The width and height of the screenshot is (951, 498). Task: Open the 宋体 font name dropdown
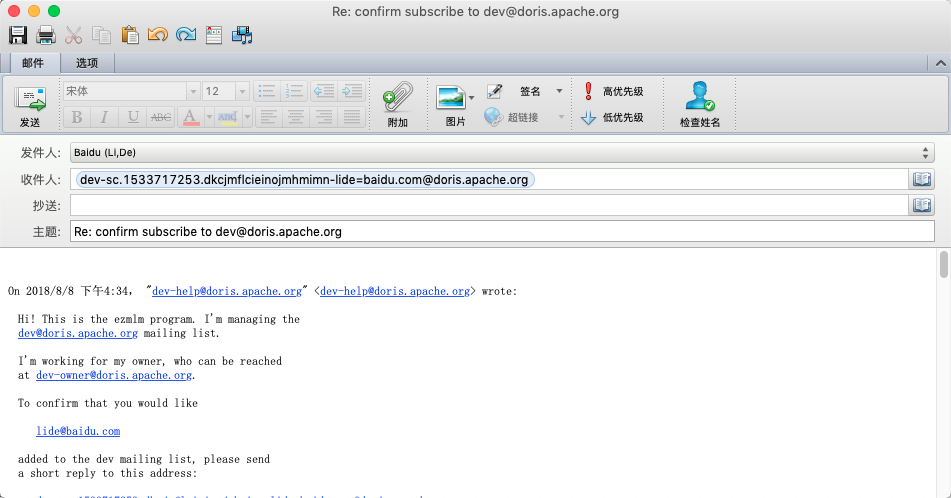(x=193, y=91)
